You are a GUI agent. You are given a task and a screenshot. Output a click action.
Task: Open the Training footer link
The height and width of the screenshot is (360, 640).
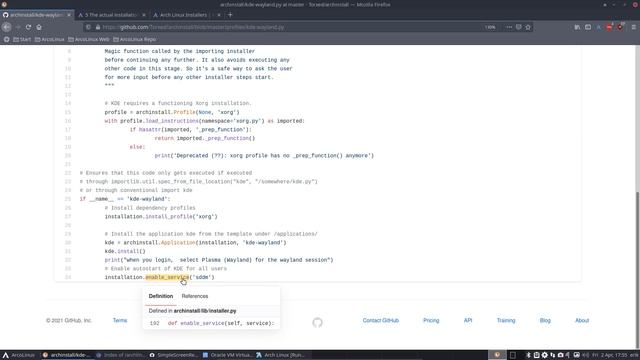pyautogui.click(x=506, y=320)
